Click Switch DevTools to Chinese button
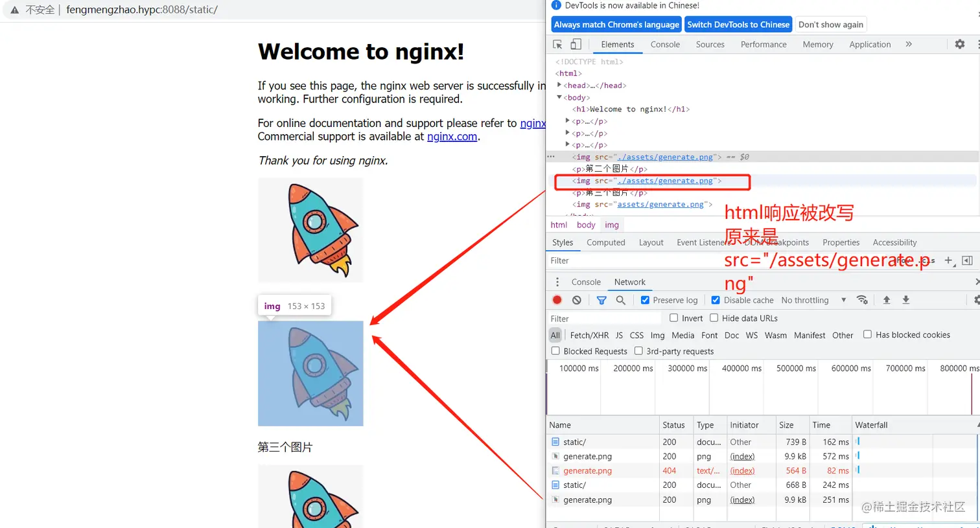This screenshot has height=528, width=980. [738, 25]
